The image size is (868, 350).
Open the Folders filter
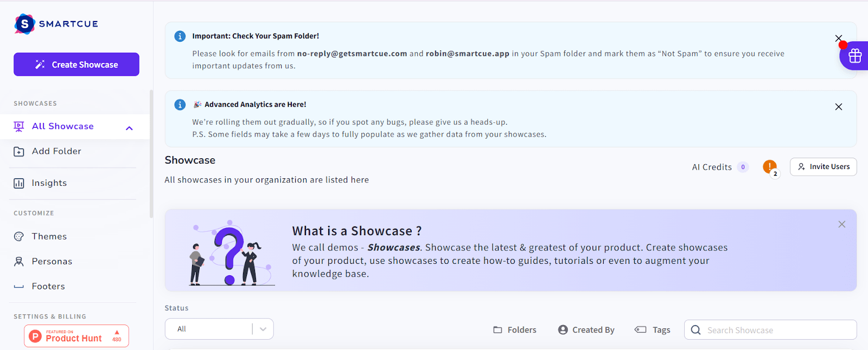point(515,330)
